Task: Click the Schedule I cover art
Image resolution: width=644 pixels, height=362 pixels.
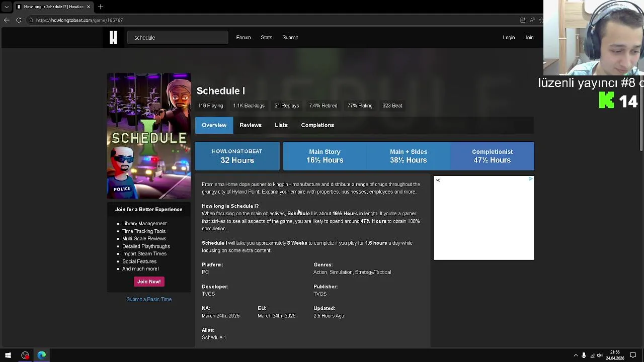Action: coord(149,136)
